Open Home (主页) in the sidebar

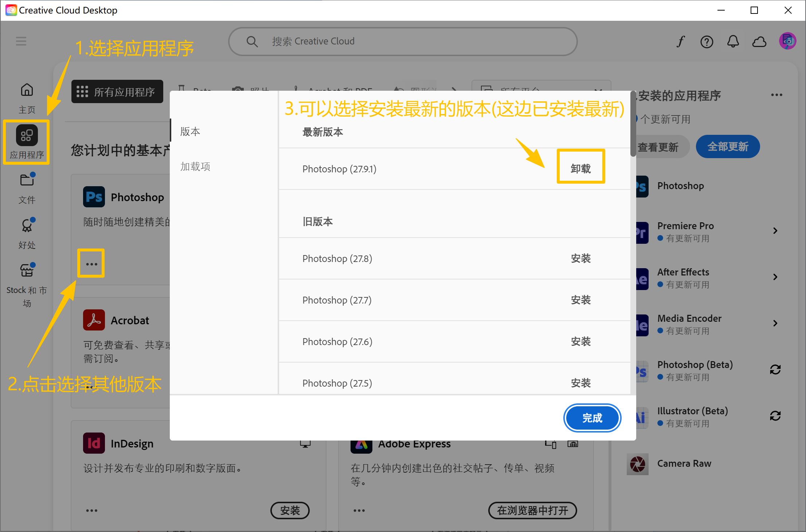click(27, 99)
